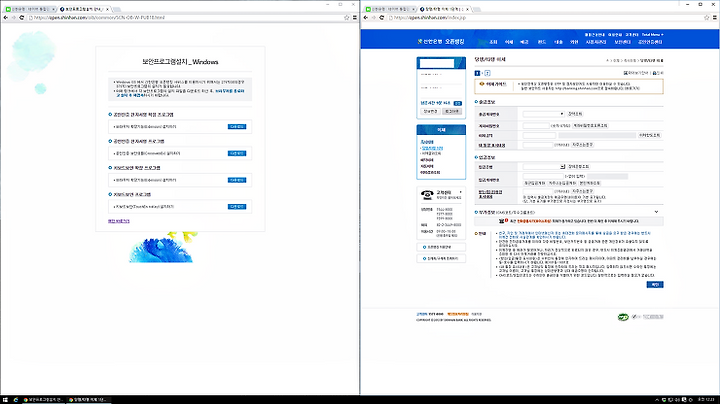The image size is (720, 404).
Task: Open the 이체 menu in the blue header
Action: click(x=509, y=42)
